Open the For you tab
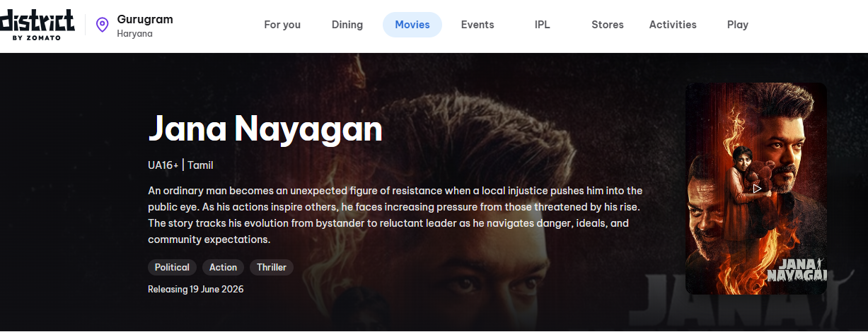 (282, 25)
